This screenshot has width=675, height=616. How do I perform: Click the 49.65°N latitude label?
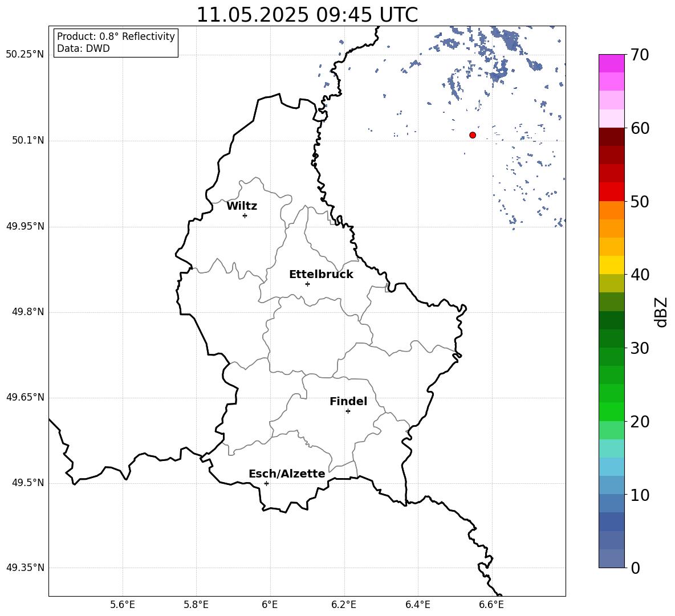click(25, 397)
